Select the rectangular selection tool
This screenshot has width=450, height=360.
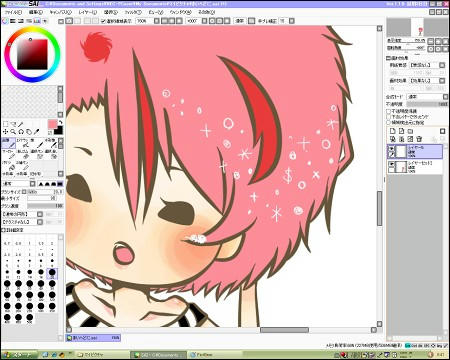(5, 124)
